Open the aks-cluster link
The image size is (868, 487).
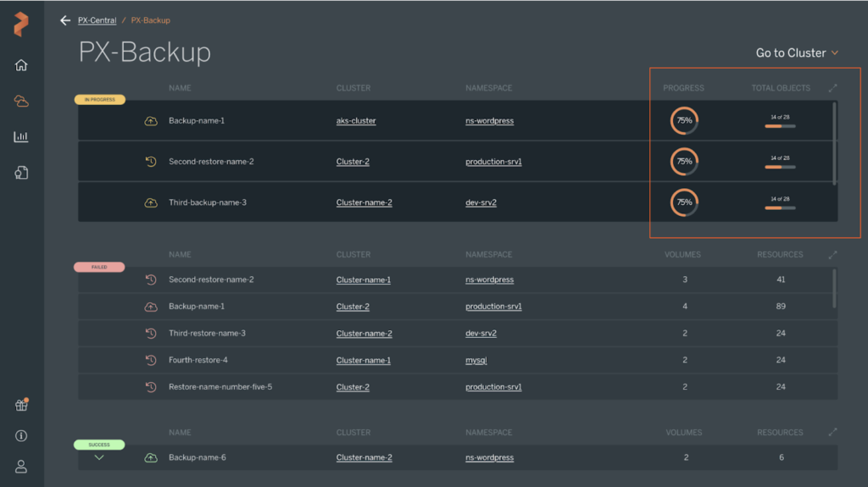356,121
